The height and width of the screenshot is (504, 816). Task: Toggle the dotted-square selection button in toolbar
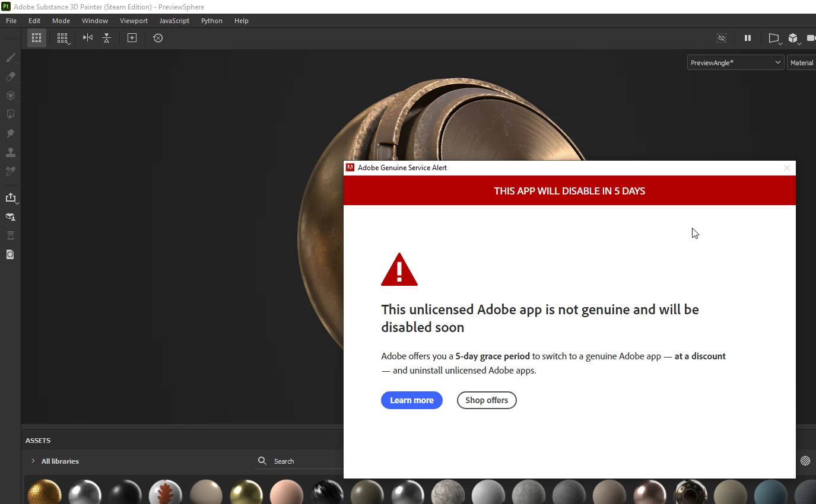pyautogui.click(x=37, y=38)
